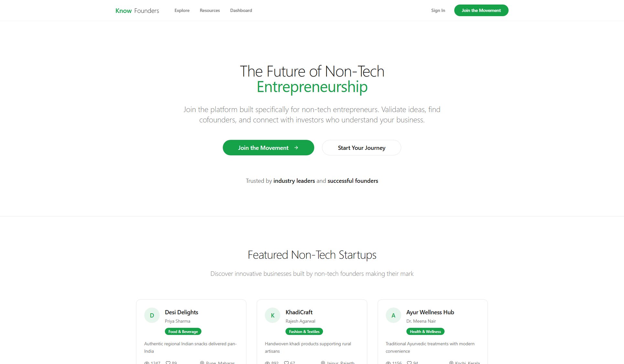
Task: Go to the Resources nav item
Action: (x=210, y=10)
